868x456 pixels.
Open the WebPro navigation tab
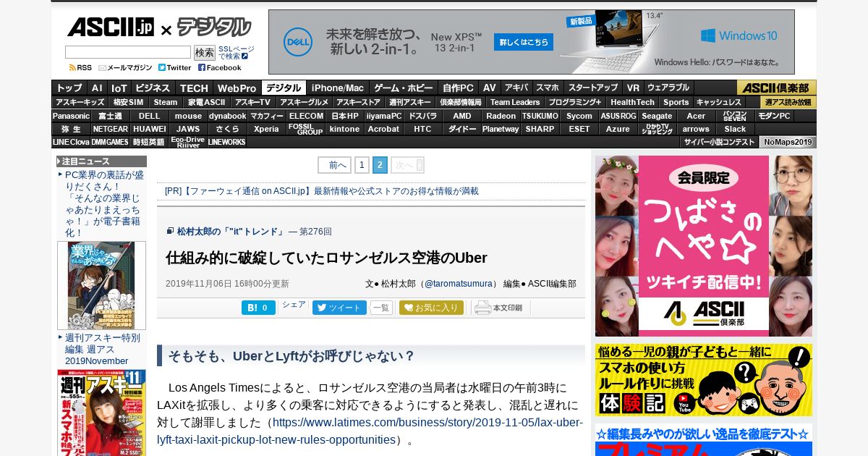pos(237,88)
